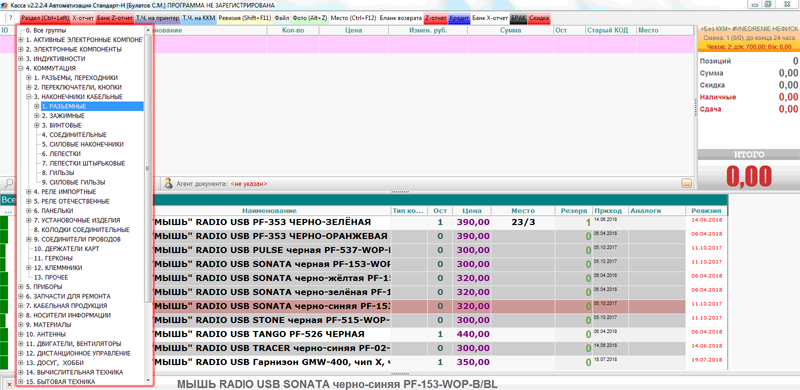This screenshot has height=390, width=800.
Task: Select 11. ГЕРКОНЫ tree item
Action: pos(53,258)
